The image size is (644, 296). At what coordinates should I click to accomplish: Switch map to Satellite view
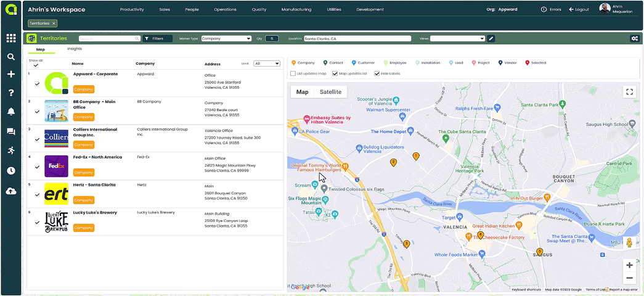pyautogui.click(x=330, y=92)
